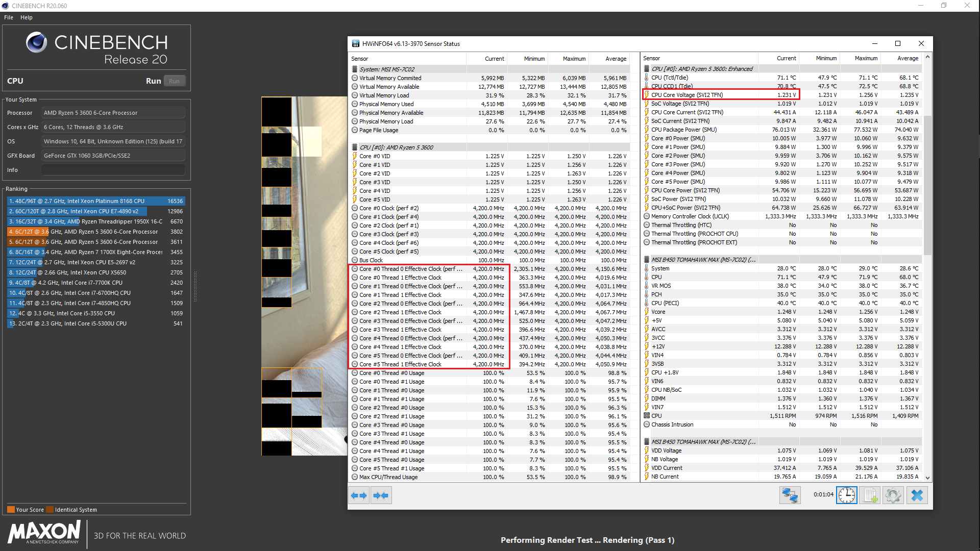
Task: Select the CPU NB/SoC voltage row
Action: (781, 390)
